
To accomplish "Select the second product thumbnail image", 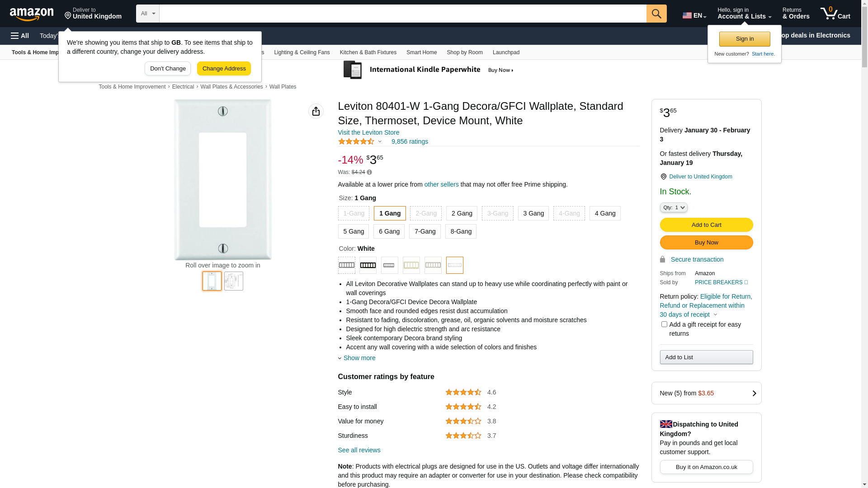I will [234, 281].
